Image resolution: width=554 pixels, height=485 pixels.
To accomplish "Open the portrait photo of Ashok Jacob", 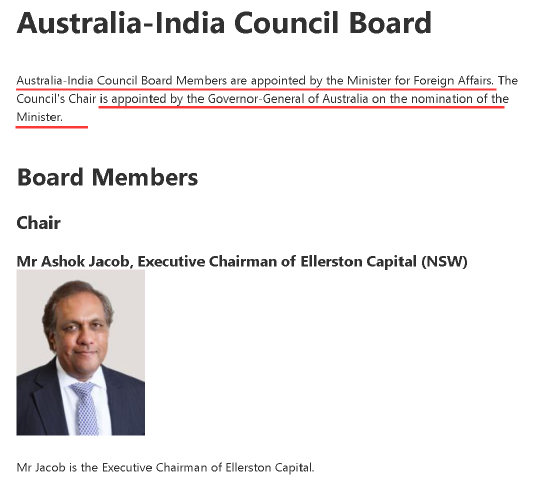I will tap(81, 353).
